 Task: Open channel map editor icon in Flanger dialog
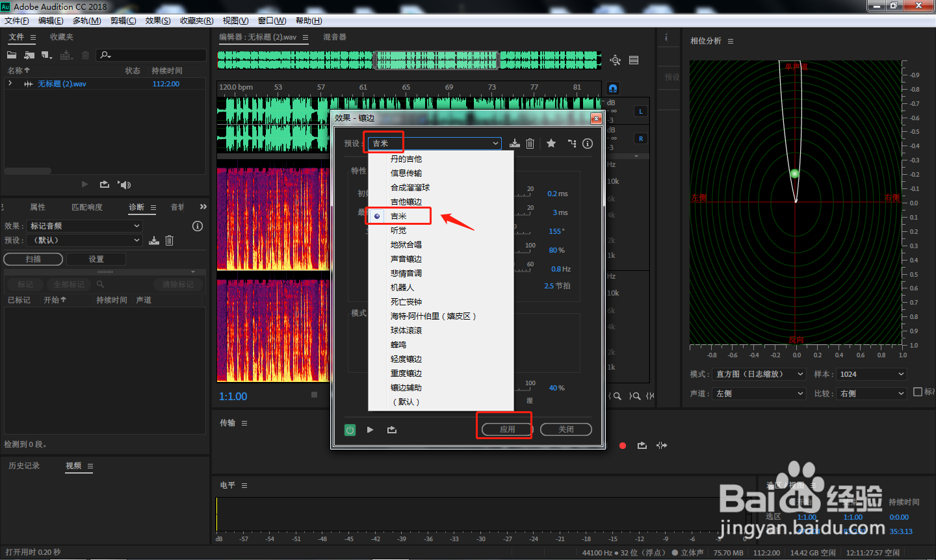572,144
